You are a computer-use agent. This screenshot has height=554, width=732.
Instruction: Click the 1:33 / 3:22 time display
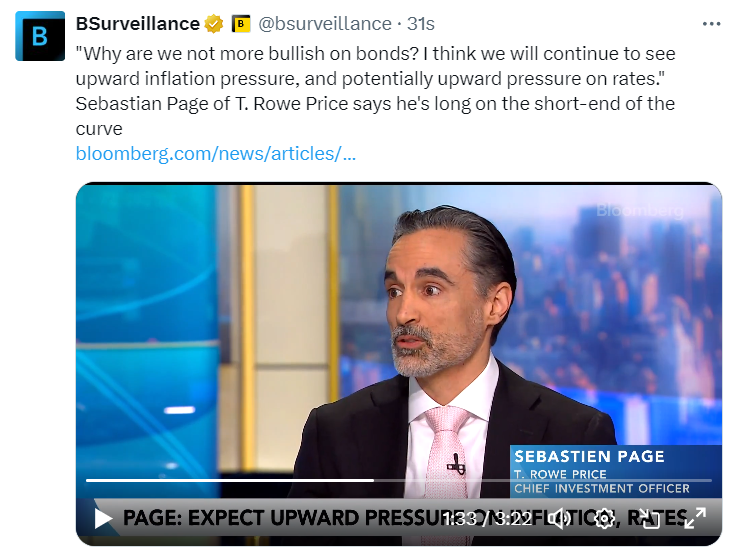coord(487,519)
